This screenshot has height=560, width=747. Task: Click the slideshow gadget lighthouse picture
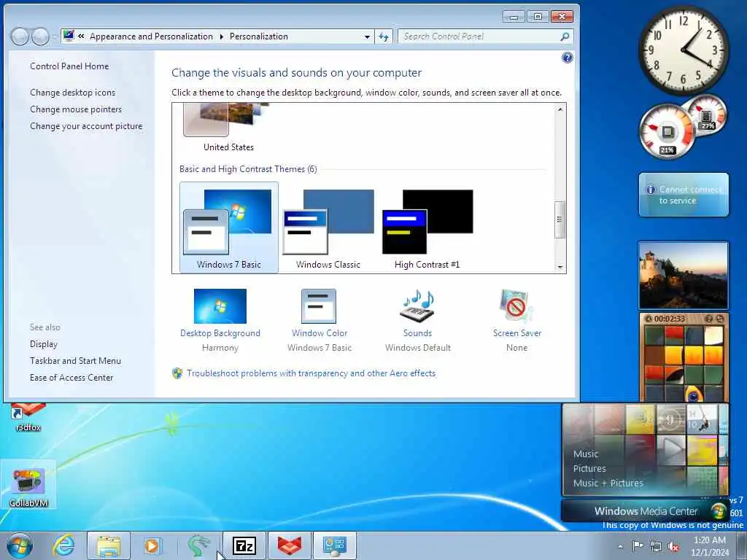tap(683, 275)
